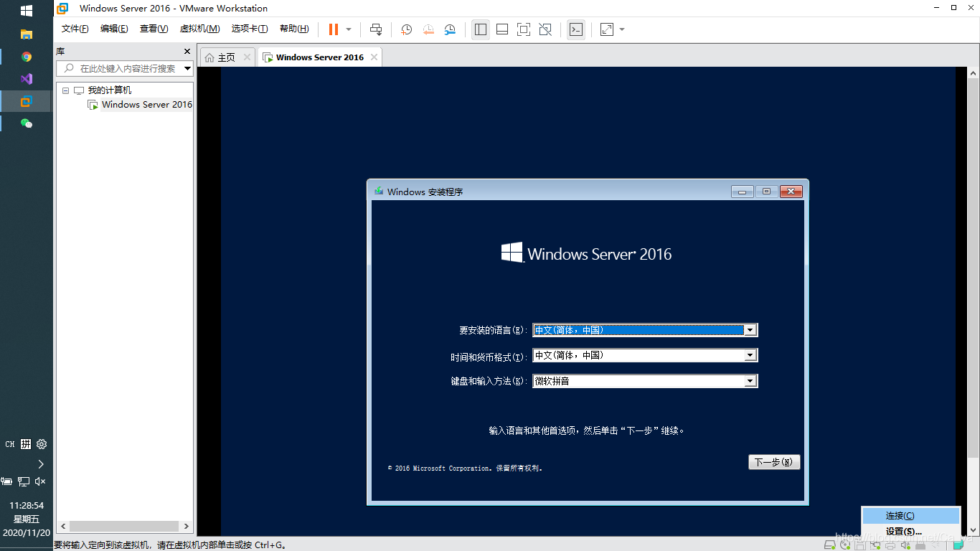Click the network adapter status bar icon
This screenshot has height=551, width=980.
click(x=875, y=545)
